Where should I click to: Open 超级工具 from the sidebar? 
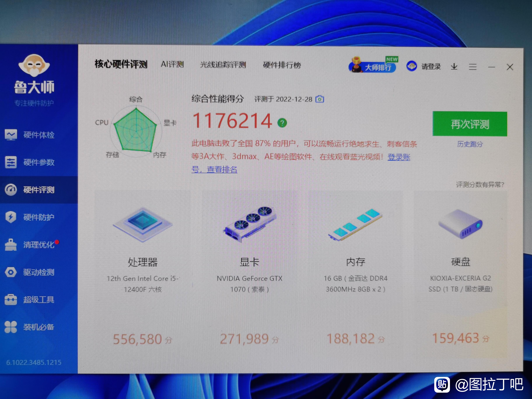click(x=39, y=300)
